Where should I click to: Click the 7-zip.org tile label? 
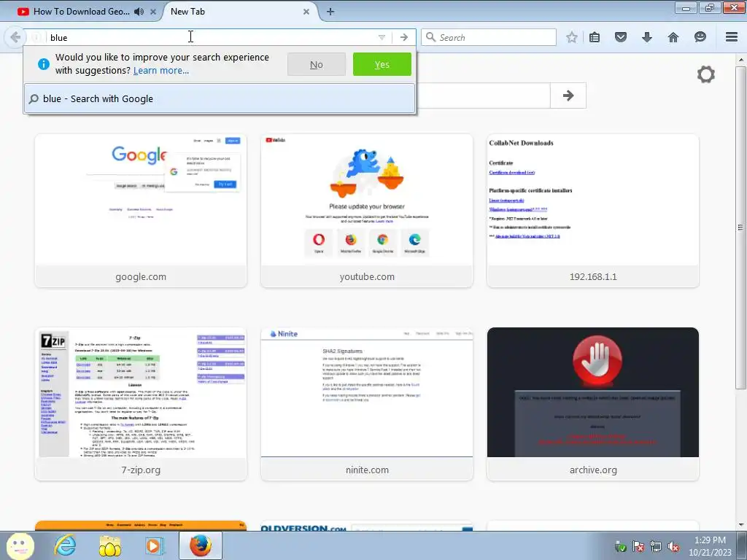[x=141, y=470]
